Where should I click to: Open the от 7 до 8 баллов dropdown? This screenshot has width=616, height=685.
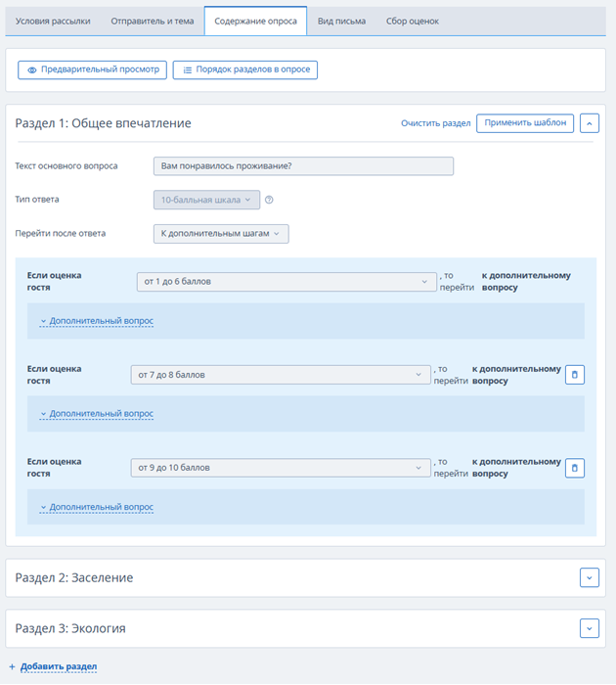[281, 375]
